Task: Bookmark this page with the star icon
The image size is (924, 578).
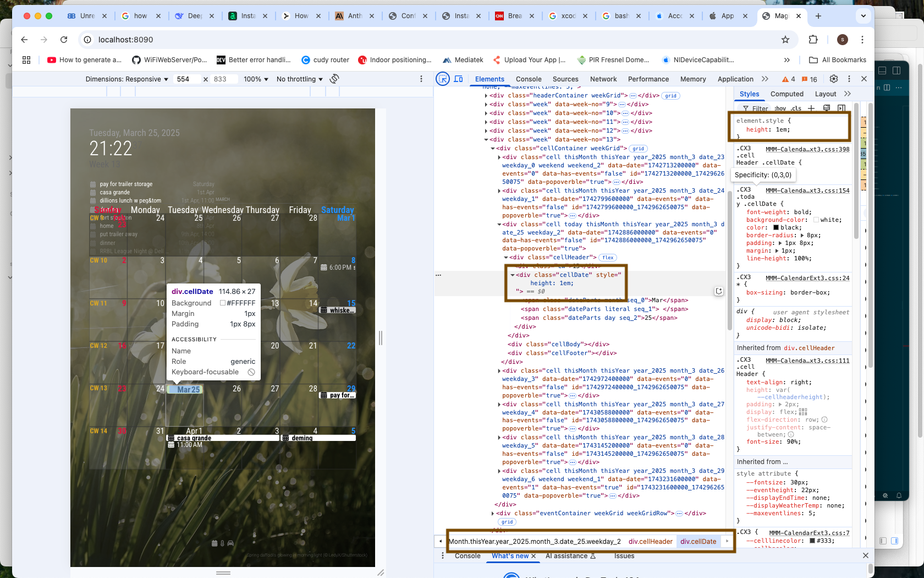Action: click(785, 40)
